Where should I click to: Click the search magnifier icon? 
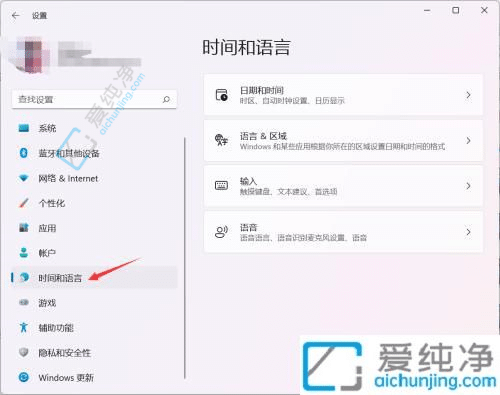pyautogui.click(x=166, y=99)
